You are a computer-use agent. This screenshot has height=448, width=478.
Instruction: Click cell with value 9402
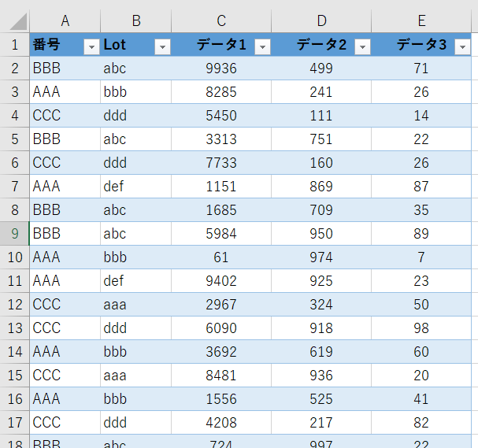tap(221, 281)
